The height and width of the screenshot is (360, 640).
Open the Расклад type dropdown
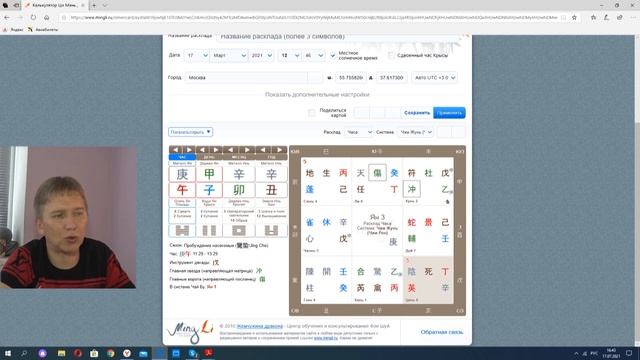coord(359,132)
